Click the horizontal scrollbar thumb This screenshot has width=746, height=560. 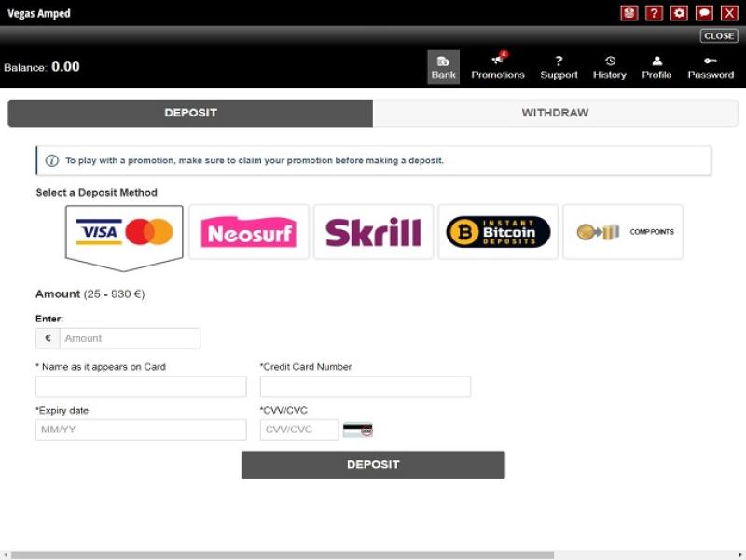[283, 555]
